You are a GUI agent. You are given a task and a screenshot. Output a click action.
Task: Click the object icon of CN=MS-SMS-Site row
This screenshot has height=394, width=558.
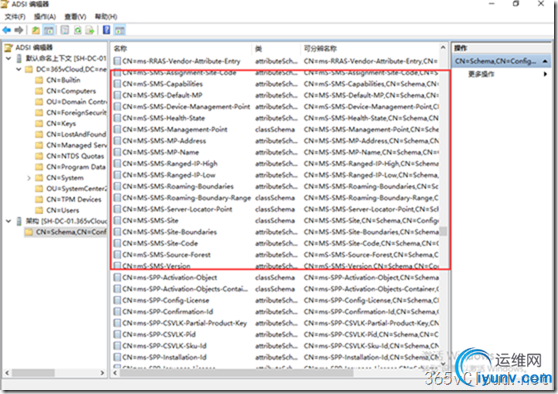(x=117, y=221)
